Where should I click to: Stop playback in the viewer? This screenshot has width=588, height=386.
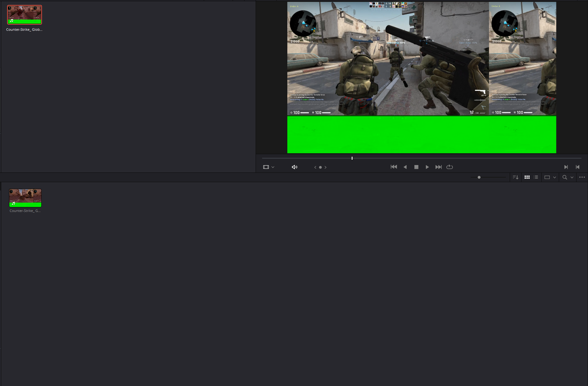coord(416,167)
